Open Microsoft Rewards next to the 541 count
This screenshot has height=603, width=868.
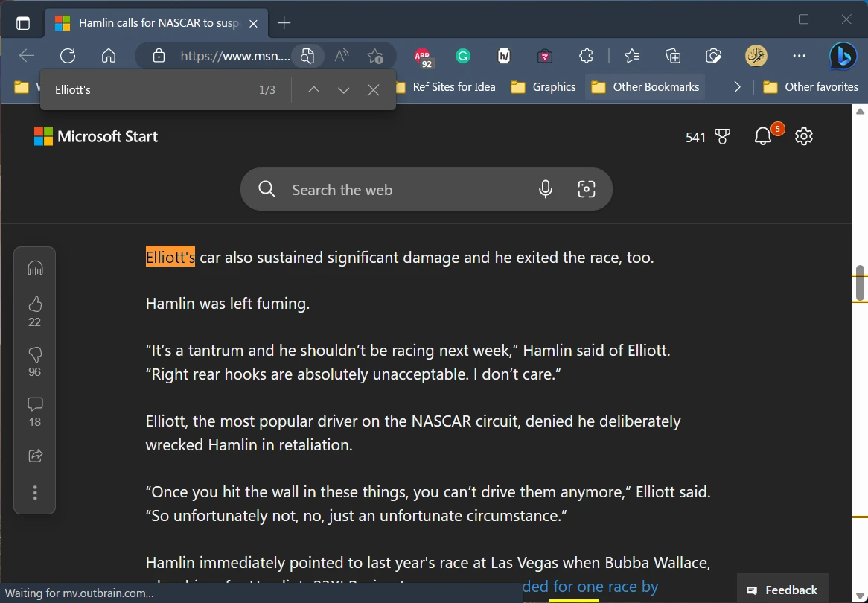723,136
